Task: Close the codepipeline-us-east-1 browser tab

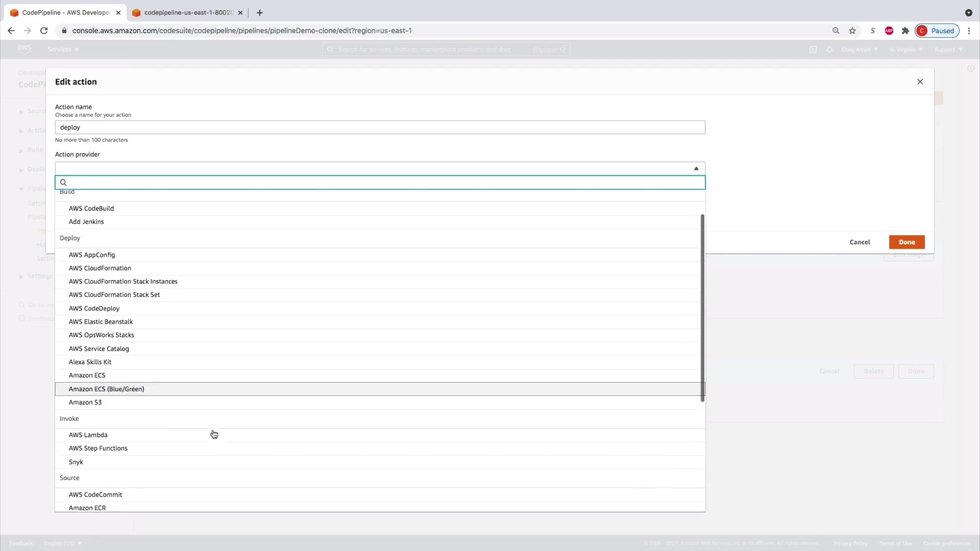Action: tap(240, 12)
